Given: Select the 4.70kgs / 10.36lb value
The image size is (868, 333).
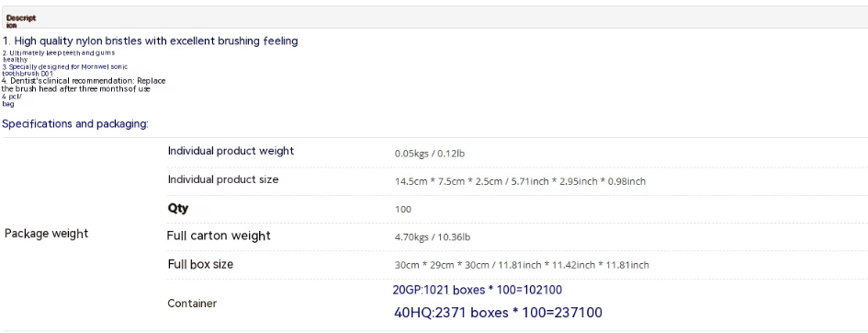Looking at the screenshot, I should coord(433,237).
